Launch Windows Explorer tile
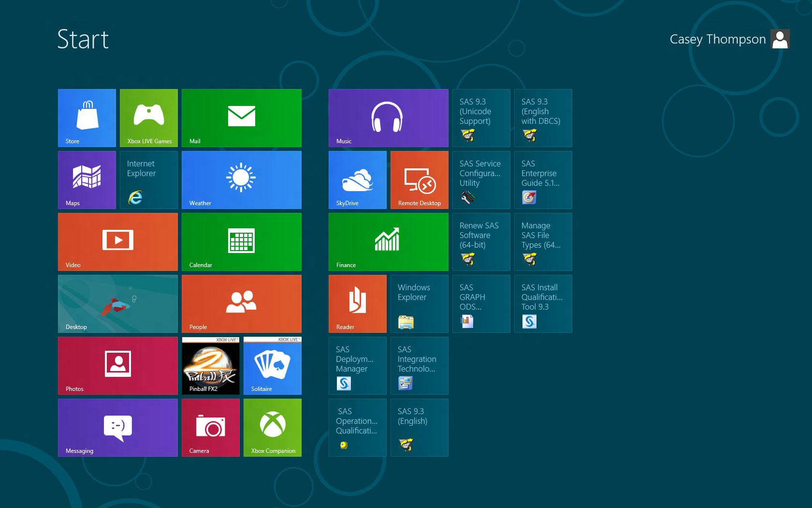 tap(420, 304)
